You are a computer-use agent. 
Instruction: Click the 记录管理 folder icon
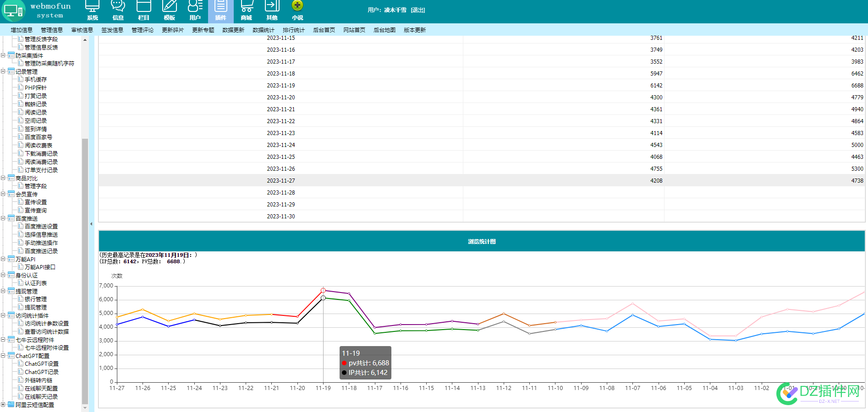pyautogui.click(x=11, y=71)
